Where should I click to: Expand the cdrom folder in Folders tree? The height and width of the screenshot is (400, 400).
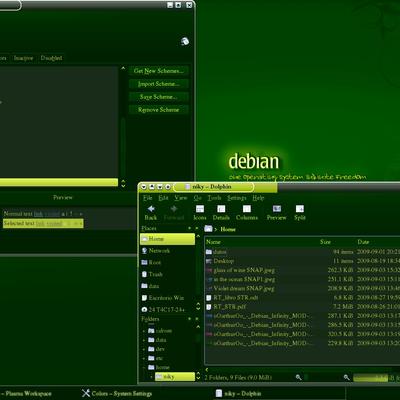tap(144, 331)
